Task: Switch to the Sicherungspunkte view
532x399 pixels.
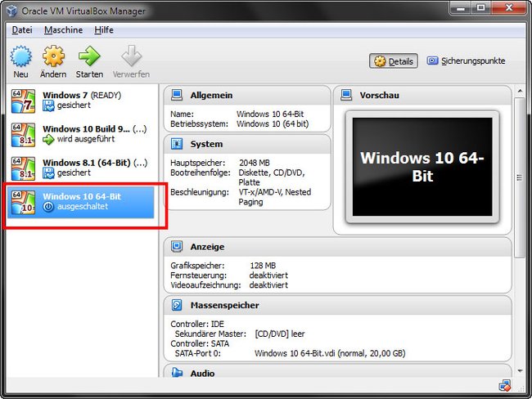Action: (466, 61)
